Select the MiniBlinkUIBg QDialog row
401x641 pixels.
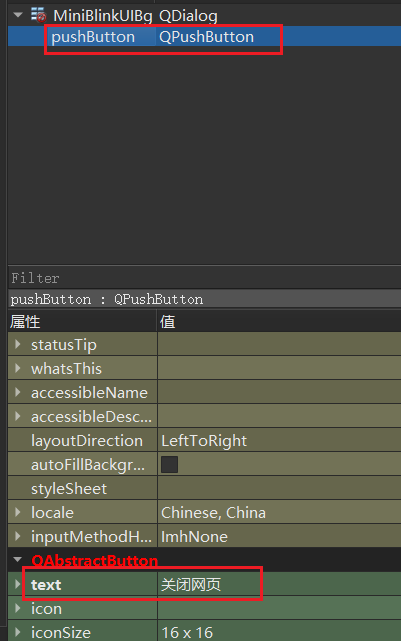204,15
